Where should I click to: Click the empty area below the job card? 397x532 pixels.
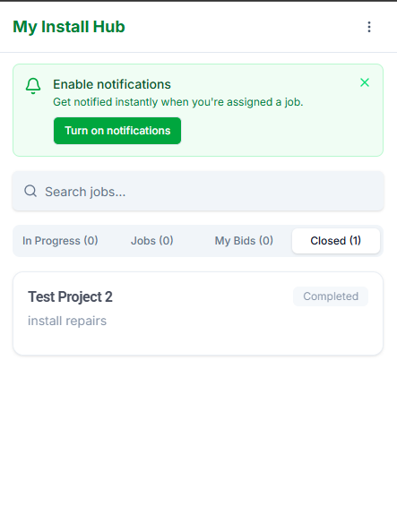click(x=198, y=441)
